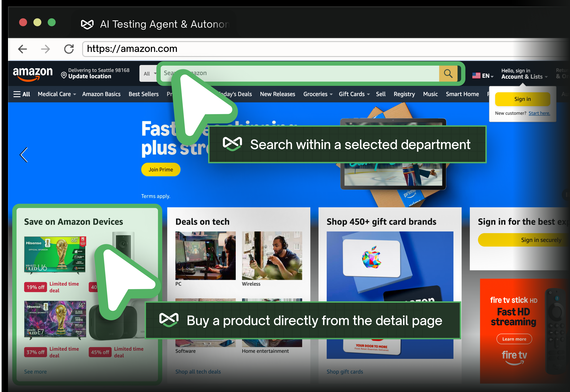Expand the EN language selector
This screenshot has height=392, width=570.
coord(483,76)
